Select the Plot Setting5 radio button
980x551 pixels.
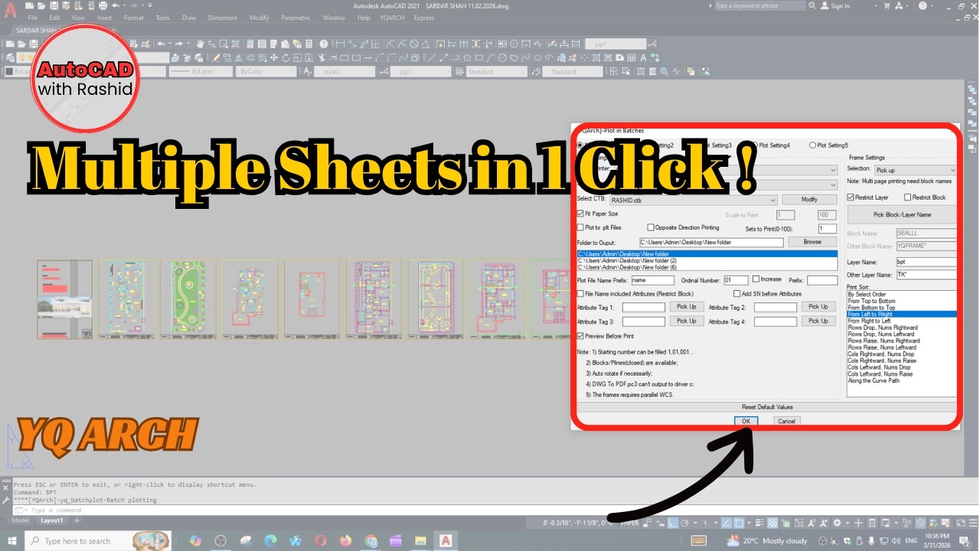(812, 145)
